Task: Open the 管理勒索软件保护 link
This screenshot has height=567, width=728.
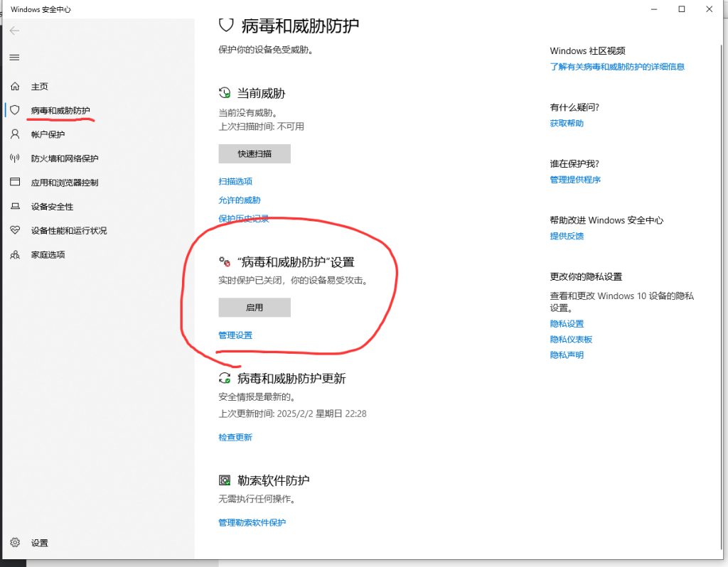Action: tap(252, 523)
